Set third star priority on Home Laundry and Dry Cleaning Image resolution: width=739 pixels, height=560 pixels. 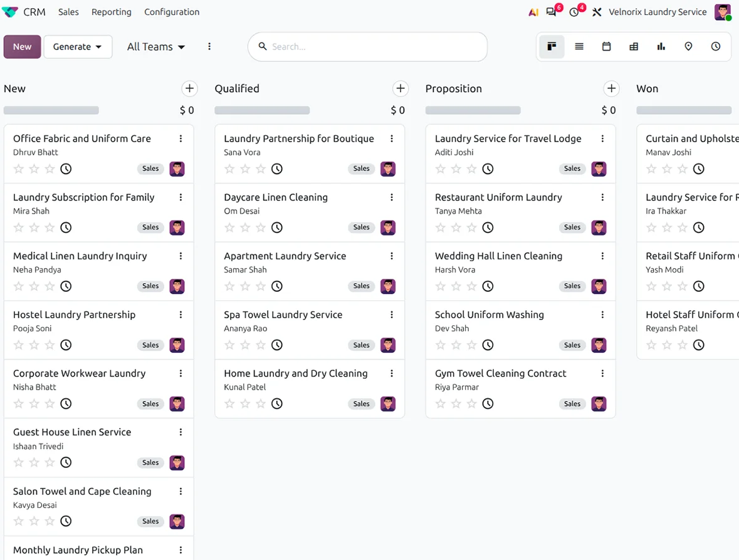tap(261, 403)
